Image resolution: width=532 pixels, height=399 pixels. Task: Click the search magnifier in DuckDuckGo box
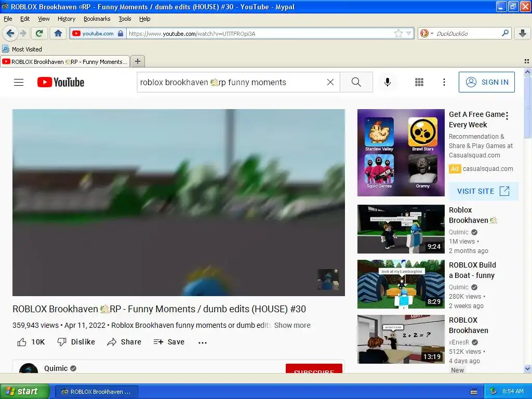(x=505, y=33)
